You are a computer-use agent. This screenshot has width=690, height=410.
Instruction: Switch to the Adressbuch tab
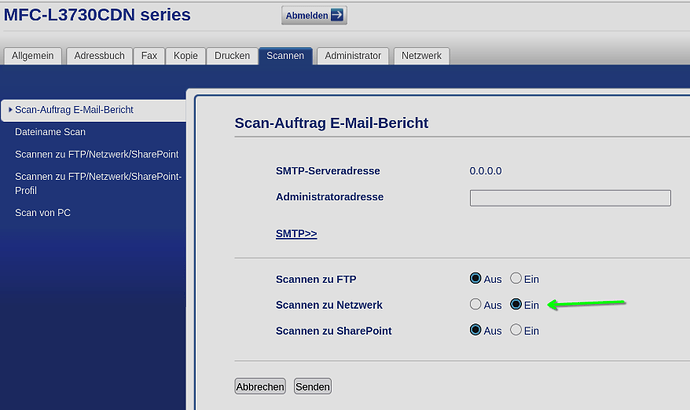(x=99, y=56)
